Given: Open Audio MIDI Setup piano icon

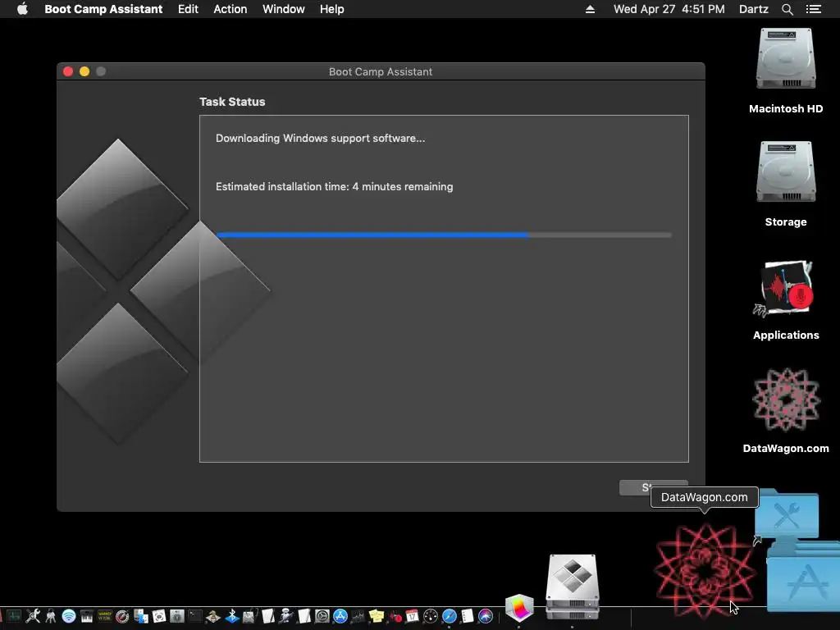Looking at the screenshot, I should coord(87,615).
